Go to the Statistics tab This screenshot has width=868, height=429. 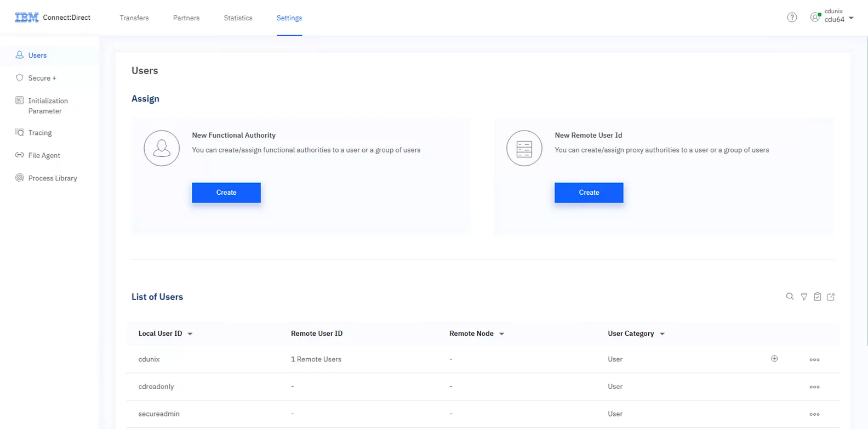coord(238,18)
